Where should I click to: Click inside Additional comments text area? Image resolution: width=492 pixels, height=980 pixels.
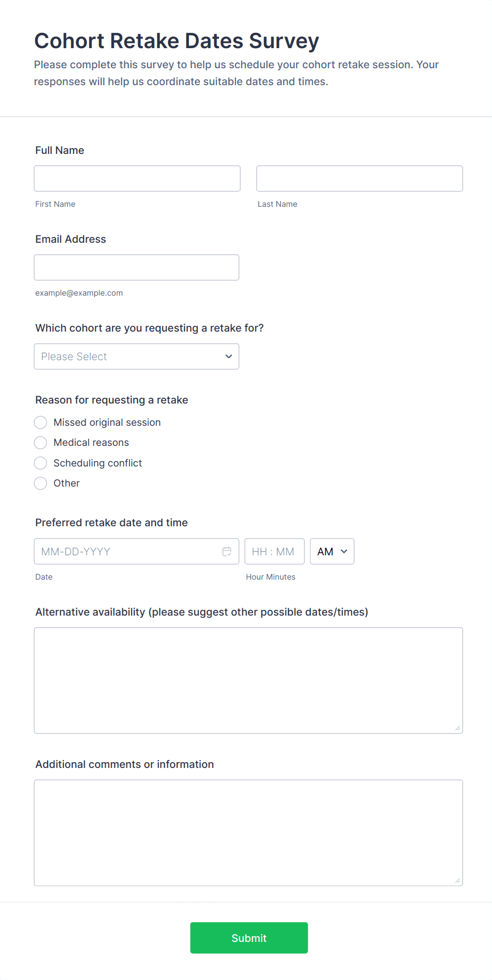coord(248,832)
